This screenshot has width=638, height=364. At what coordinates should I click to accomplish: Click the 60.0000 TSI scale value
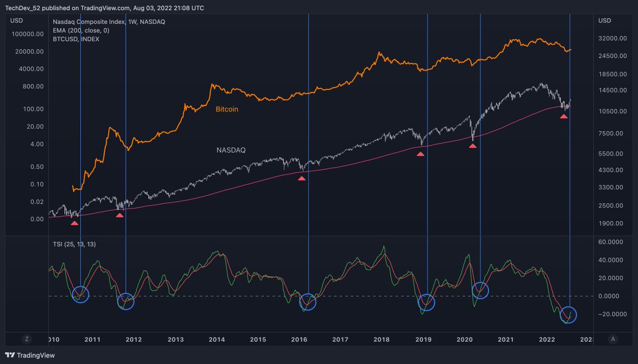pos(610,242)
